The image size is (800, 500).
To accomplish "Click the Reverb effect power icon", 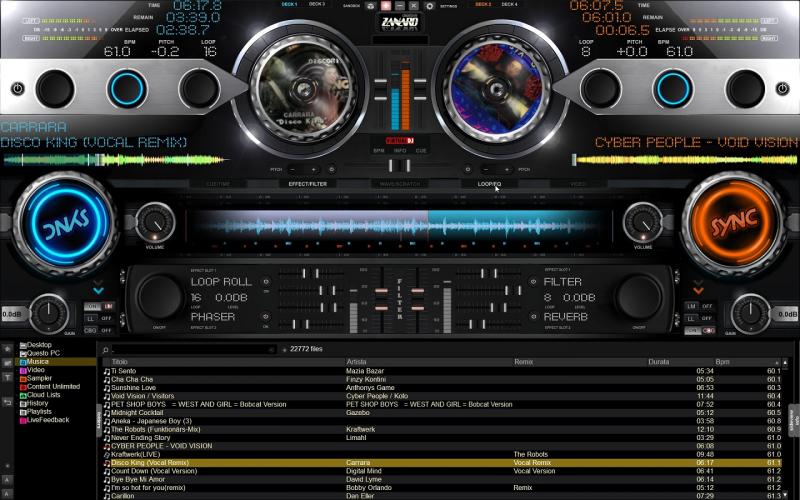I will [x=533, y=317].
